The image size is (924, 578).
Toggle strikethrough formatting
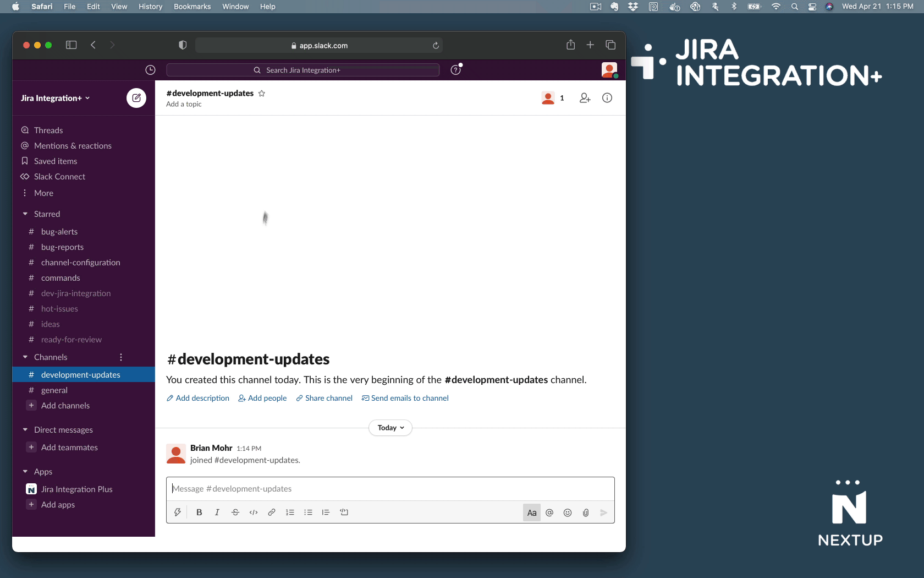[x=235, y=512]
